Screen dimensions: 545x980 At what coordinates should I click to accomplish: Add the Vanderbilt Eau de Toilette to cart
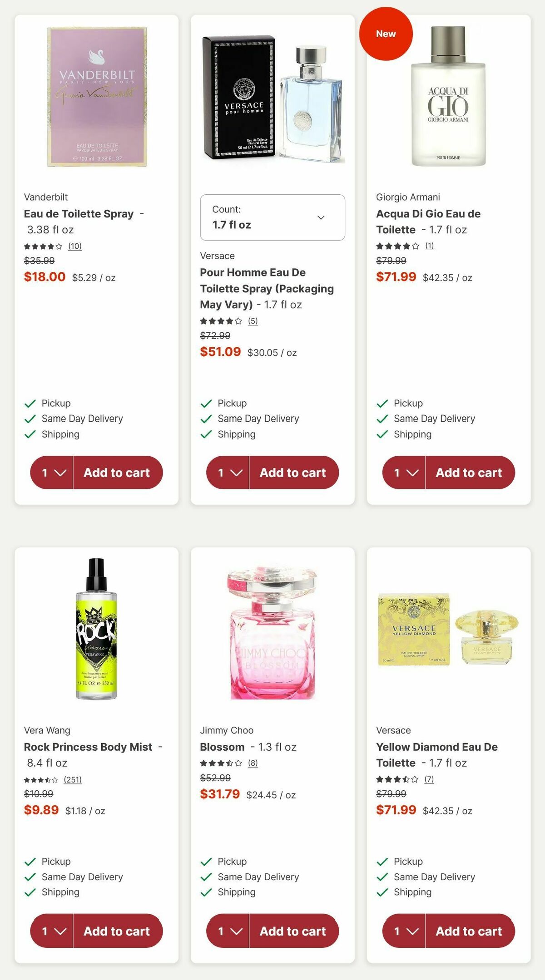[x=118, y=473]
